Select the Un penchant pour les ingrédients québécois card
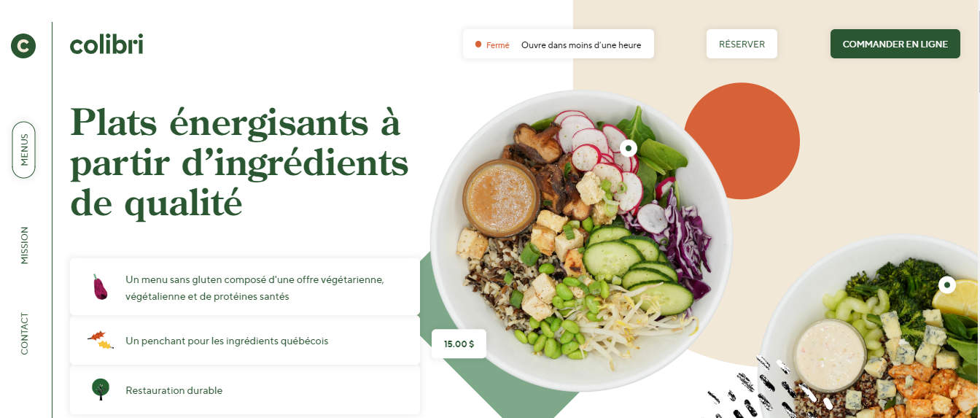Screen dimensions: 980x418 [x=245, y=341]
